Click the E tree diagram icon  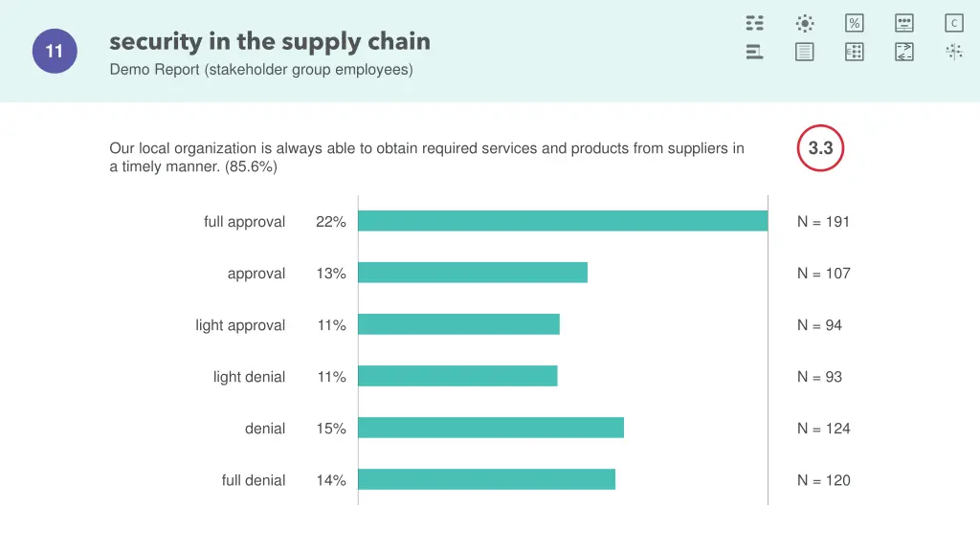[x=855, y=52]
